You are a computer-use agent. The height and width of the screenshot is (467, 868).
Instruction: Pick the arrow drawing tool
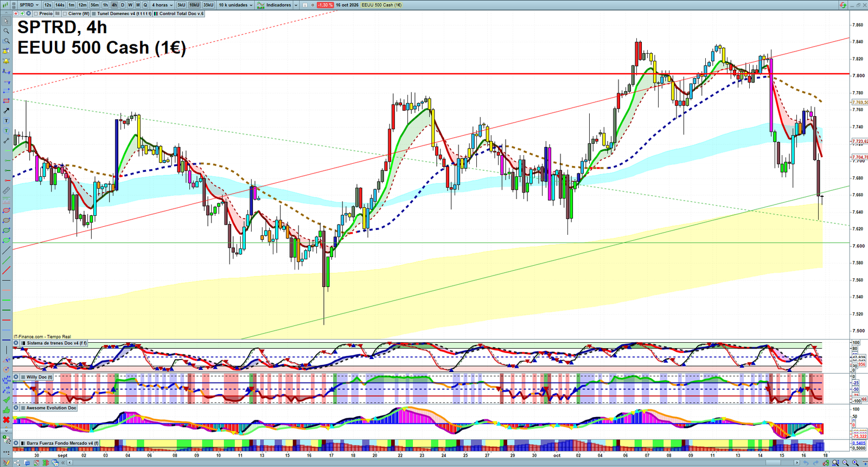(x=7, y=111)
